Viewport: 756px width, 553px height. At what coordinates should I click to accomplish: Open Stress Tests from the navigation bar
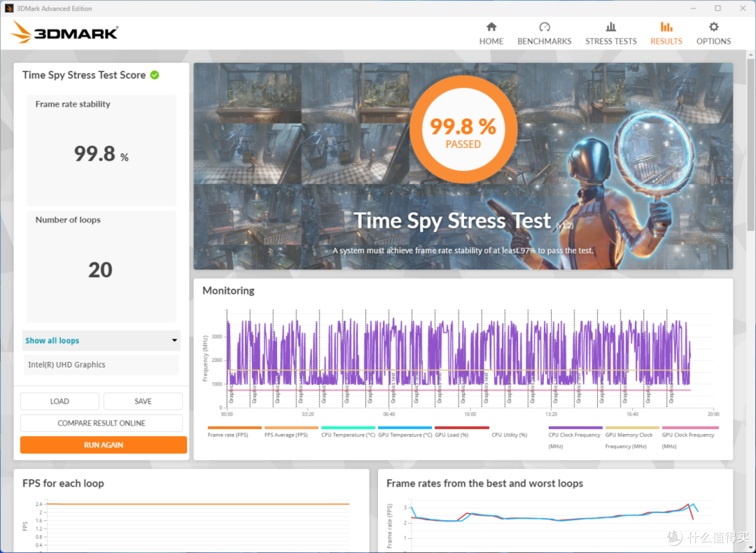[610, 33]
